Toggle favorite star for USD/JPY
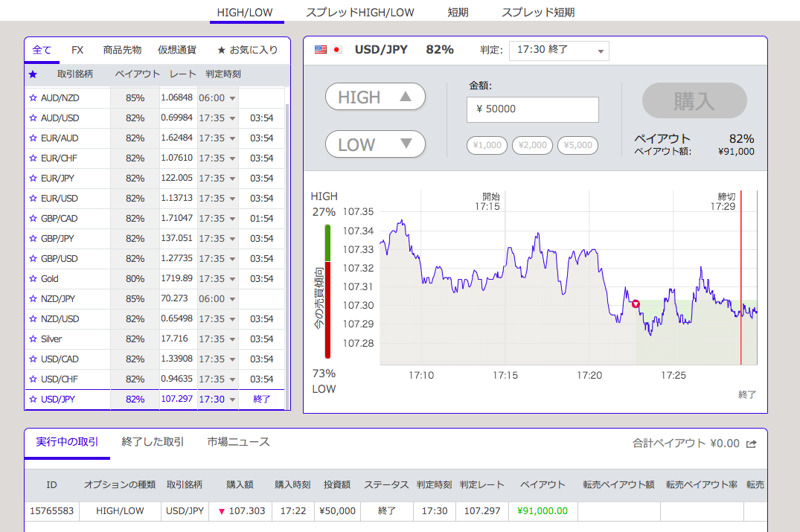The image size is (800, 532). click(33, 400)
